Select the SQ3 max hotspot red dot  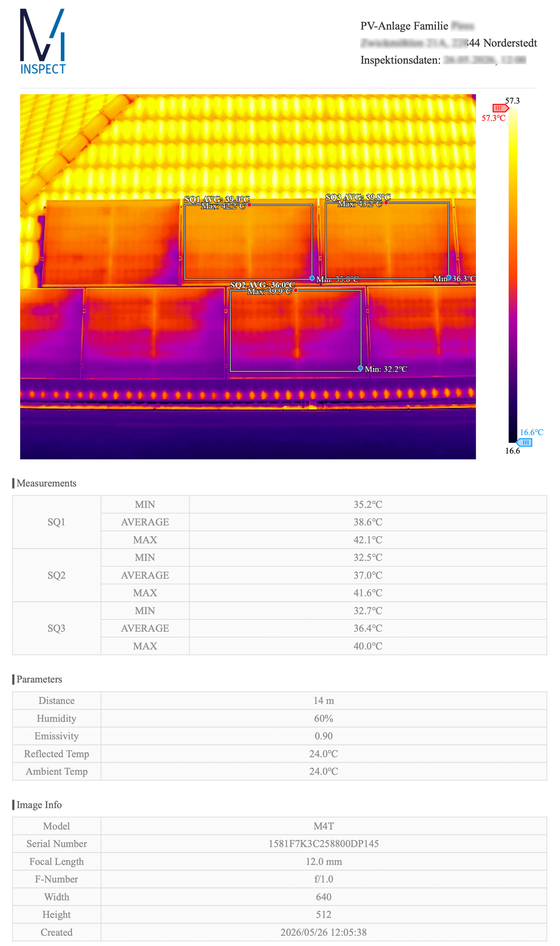coord(386,202)
